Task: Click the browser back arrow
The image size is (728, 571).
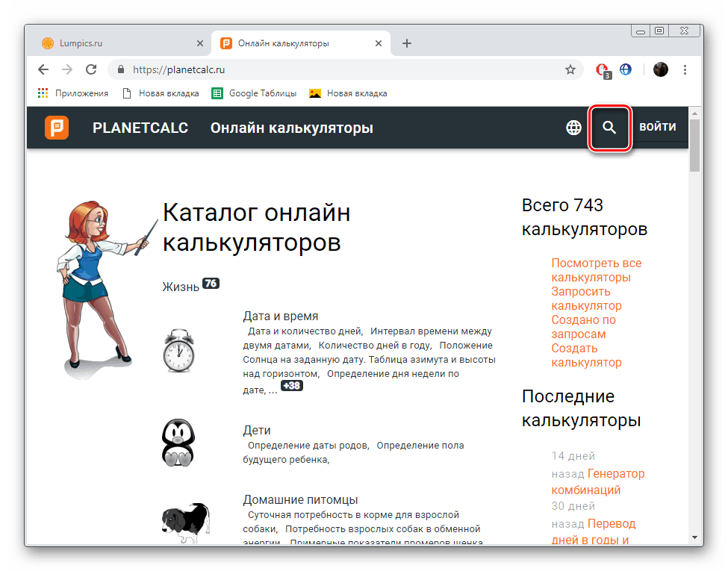Action: pos(43,69)
